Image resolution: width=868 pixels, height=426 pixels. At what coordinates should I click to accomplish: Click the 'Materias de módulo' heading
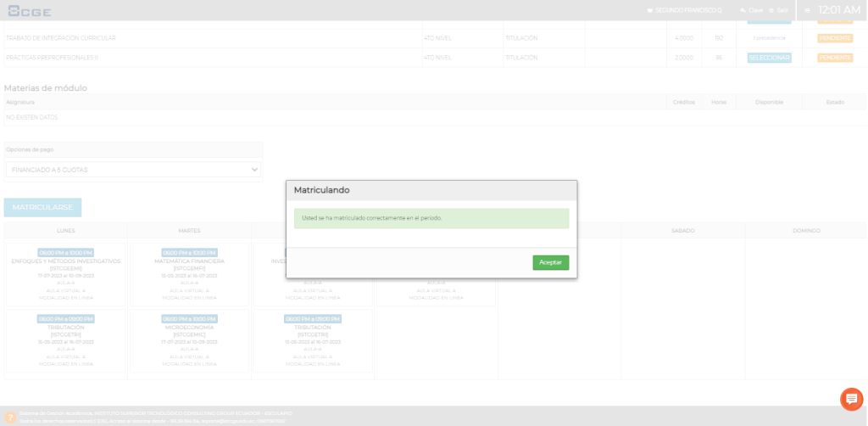click(x=46, y=88)
